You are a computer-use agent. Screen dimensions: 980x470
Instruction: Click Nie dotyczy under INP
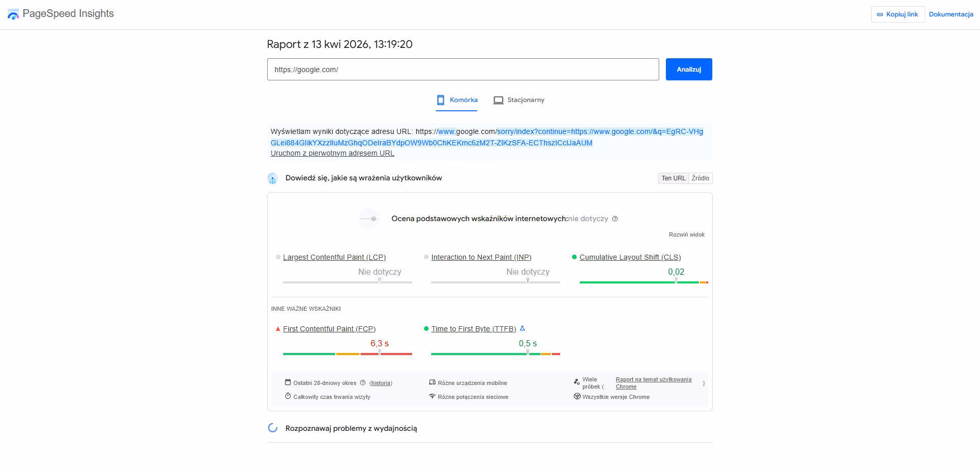click(x=528, y=272)
